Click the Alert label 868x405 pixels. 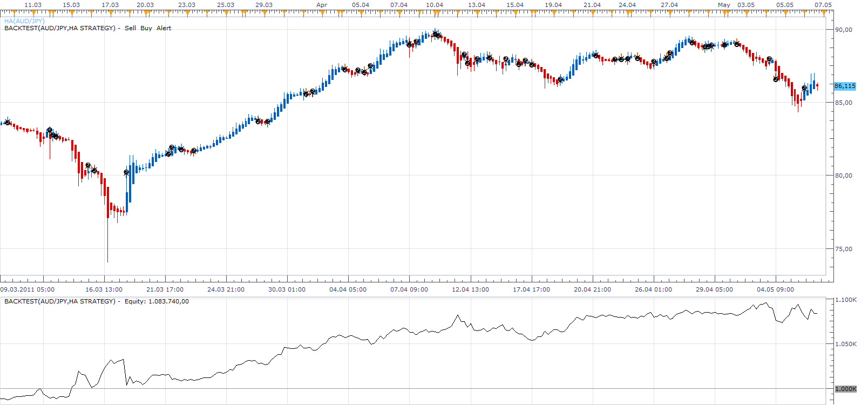click(x=164, y=28)
